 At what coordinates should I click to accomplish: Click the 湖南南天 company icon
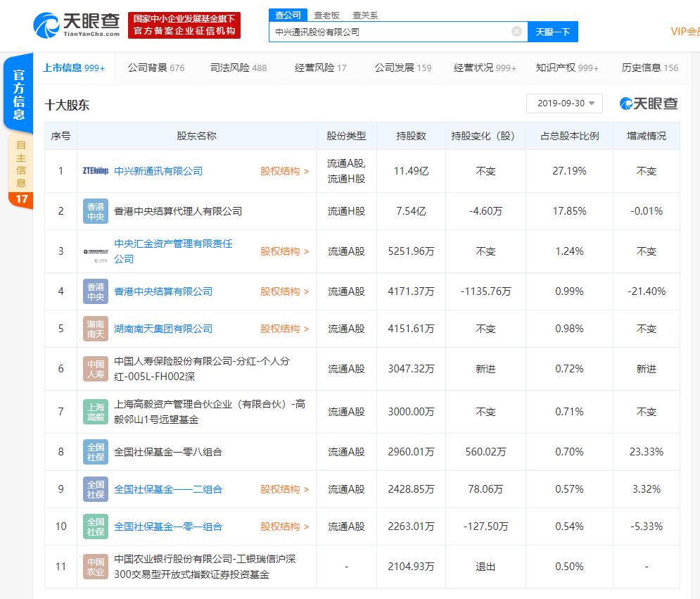96,329
